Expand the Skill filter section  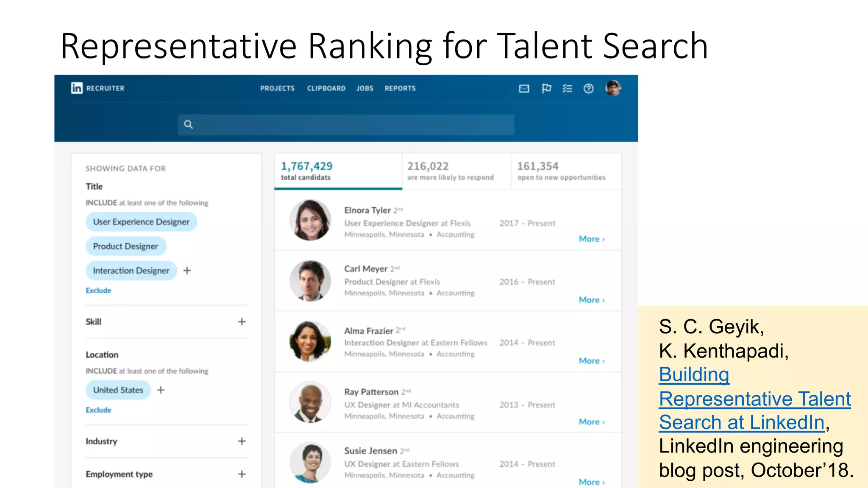click(x=242, y=322)
